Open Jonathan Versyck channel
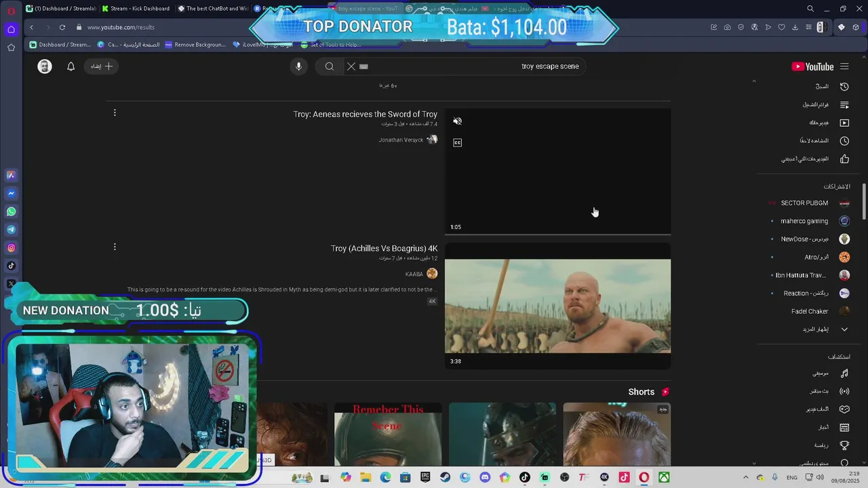The width and height of the screenshot is (868, 488). click(401, 140)
